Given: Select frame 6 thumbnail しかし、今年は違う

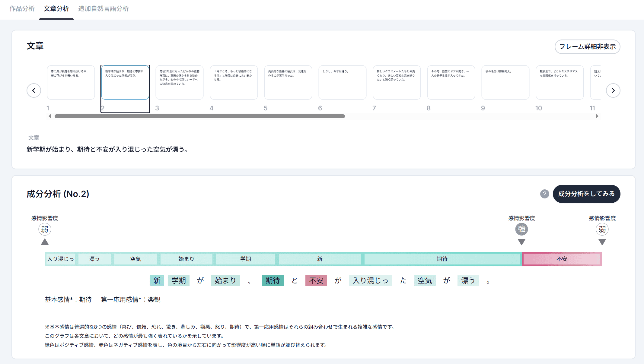Looking at the screenshot, I should 343,83.
